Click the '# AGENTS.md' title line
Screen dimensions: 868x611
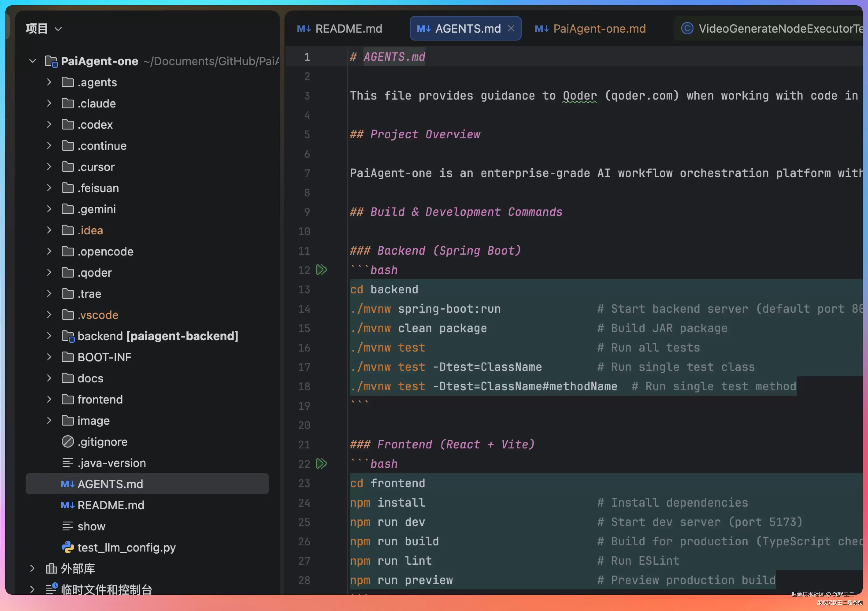coord(388,57)
